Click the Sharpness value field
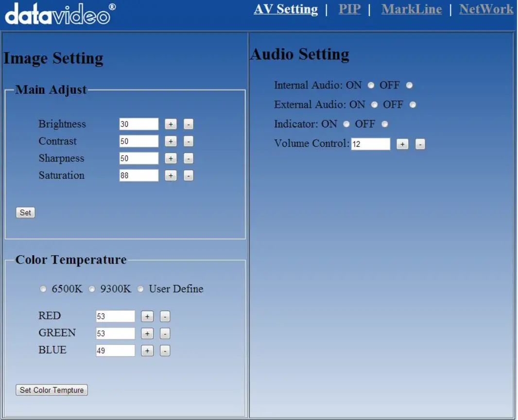 [x=139, y=158]
